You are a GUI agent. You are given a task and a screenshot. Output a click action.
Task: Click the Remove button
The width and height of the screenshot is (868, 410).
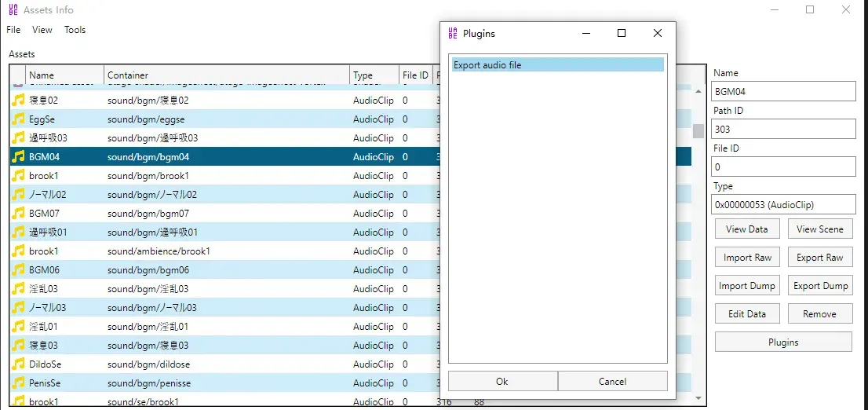coord(820,313)
